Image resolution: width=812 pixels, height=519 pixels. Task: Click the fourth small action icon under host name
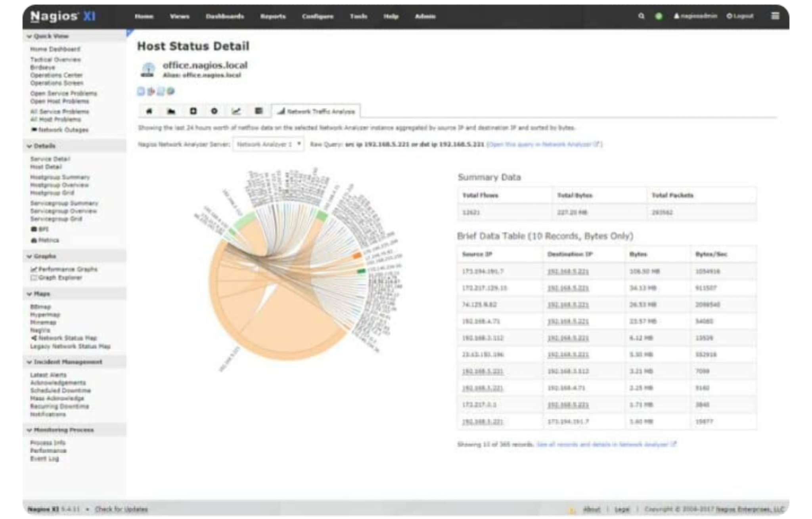pos(170,92)
